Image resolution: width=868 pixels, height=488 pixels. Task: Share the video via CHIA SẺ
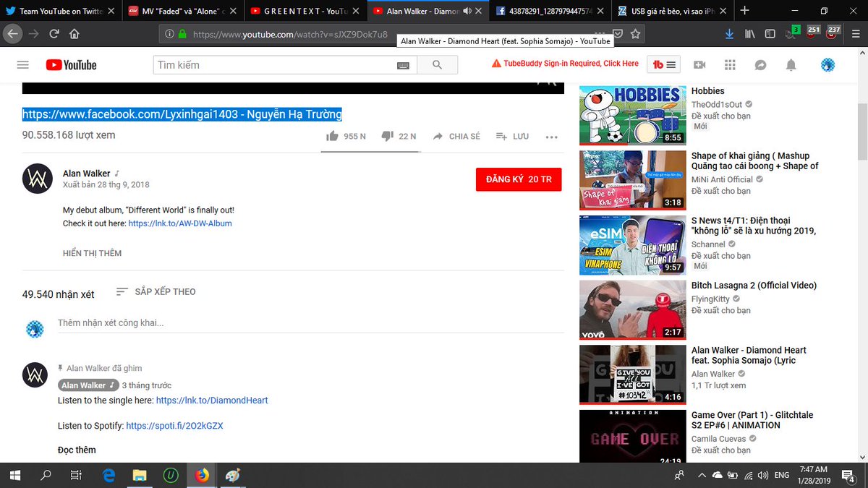[x=456, y=136]
